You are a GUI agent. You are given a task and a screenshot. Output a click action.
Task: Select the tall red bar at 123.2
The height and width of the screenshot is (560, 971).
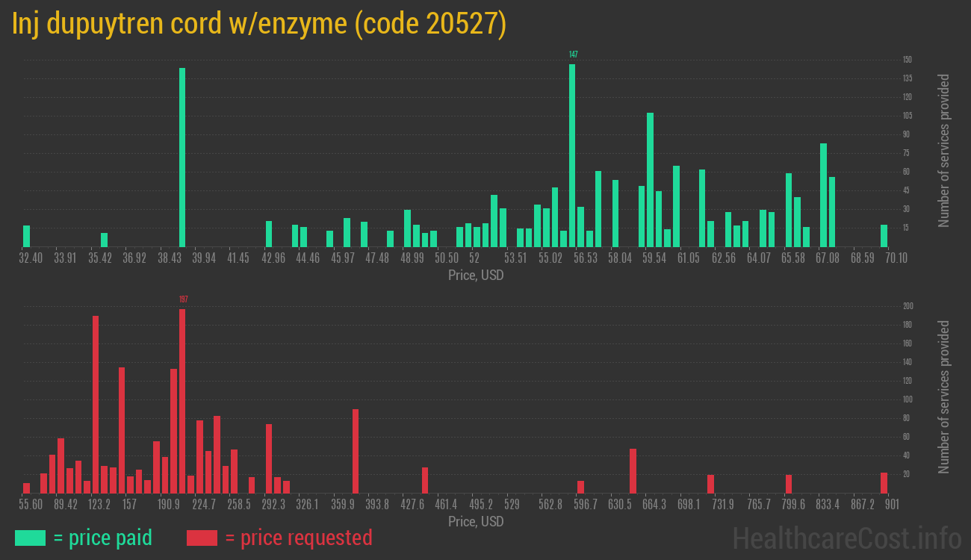click(x=96, y=404)
